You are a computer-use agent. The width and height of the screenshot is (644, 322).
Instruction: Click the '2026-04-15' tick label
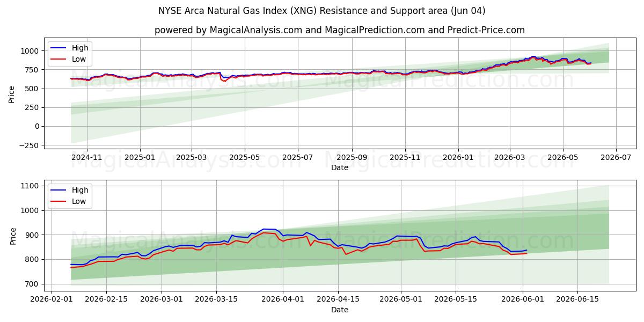337,299
